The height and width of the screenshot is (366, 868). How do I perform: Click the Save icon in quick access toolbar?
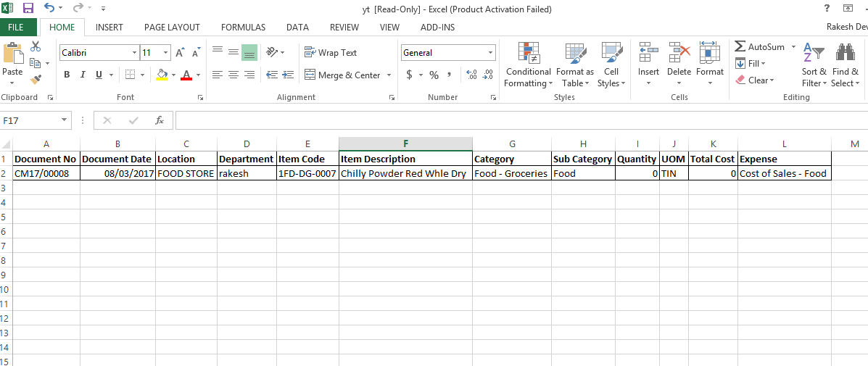pyautogui.click(x=28, y=9)
